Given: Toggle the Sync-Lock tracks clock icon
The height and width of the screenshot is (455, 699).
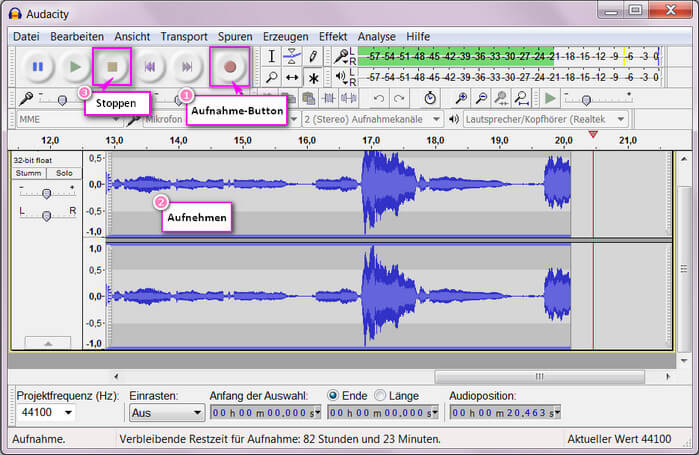Looking at the screenshot, I should [x=430, y=98].
